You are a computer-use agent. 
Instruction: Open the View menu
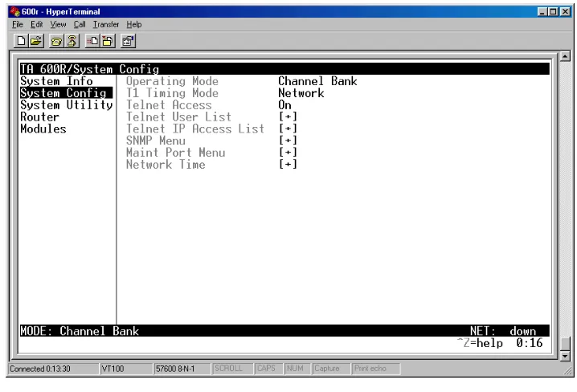[x=58, y=25]
